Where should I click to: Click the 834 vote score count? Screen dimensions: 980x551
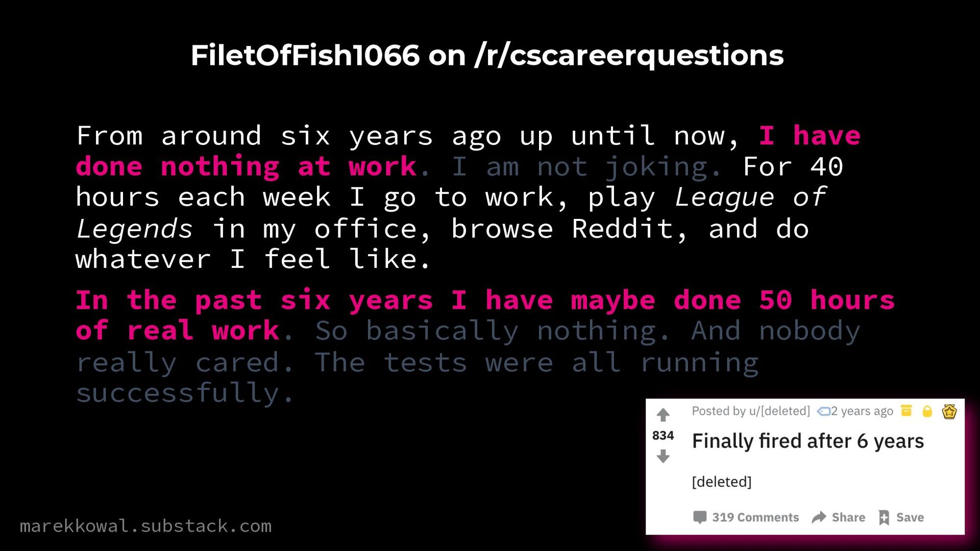click(x=663, y=435)
